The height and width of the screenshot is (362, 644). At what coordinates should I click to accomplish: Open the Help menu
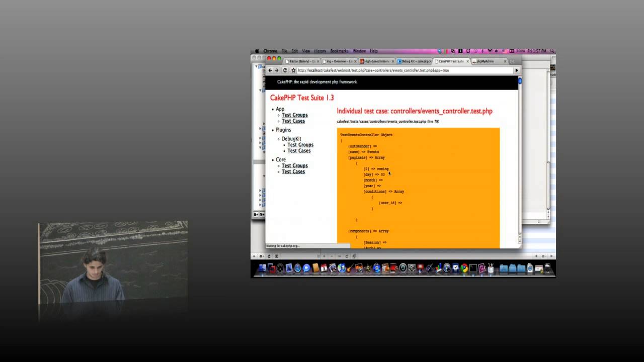tap(374, 51)
